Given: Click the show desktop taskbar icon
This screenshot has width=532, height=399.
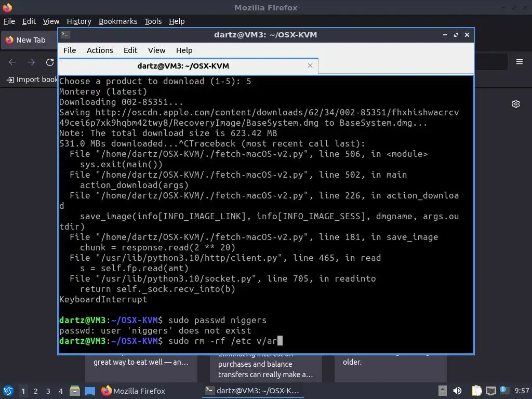Looking at the screenshot, I should [x=89, y=391].
